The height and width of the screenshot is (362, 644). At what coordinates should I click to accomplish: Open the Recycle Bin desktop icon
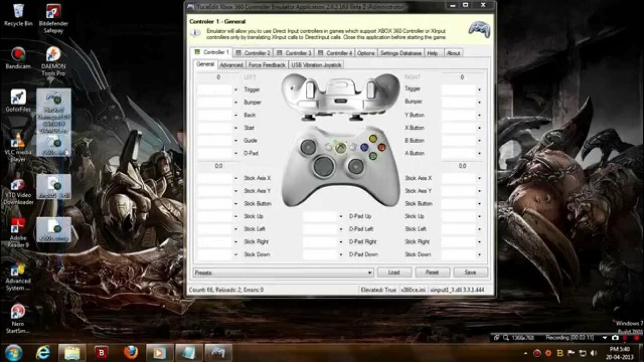tap(18, 14)
